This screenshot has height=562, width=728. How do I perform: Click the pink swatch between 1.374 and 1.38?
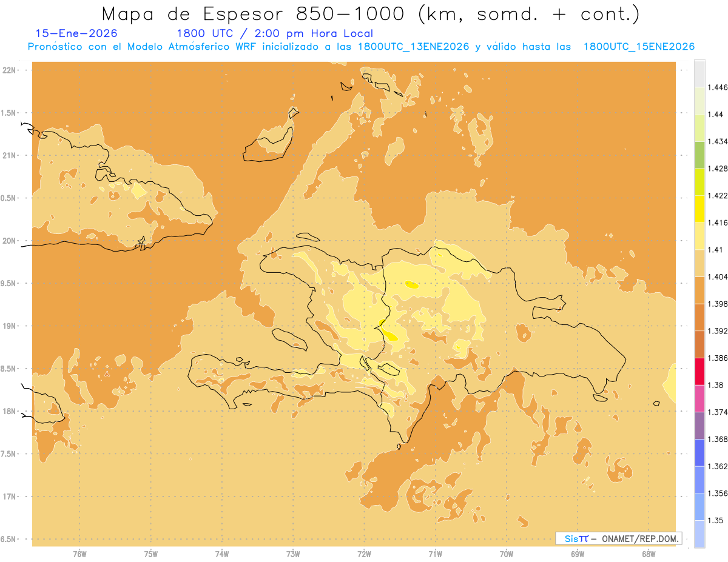click(699, 398)
